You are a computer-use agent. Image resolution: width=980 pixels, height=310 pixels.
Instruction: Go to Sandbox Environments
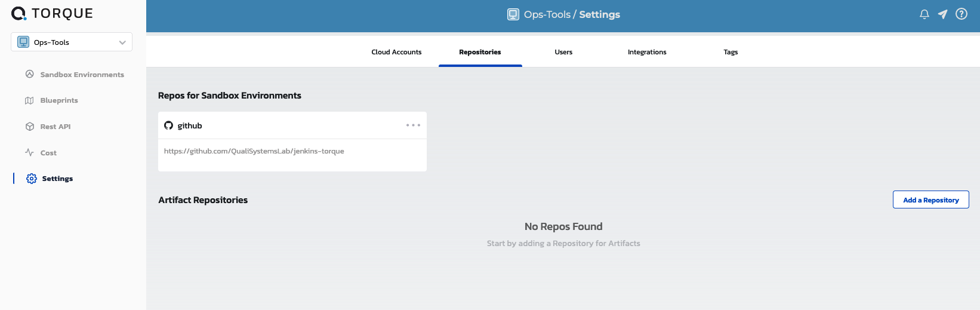pos(82,75)
